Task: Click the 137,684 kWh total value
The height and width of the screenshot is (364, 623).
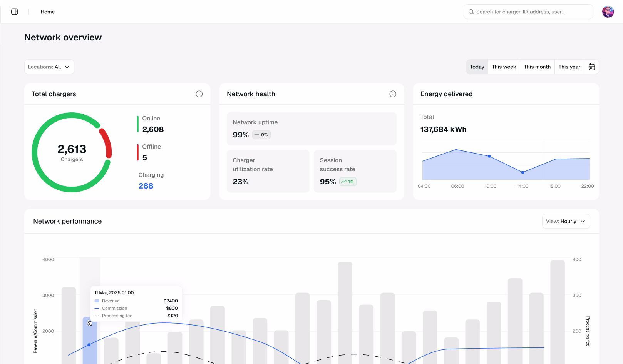Action: point(444,129)
